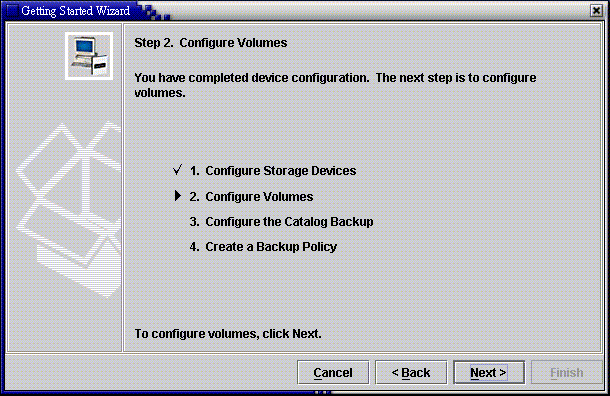The width and height of the screenshot is (610, 396).
Task: Cancel the Getting Started Wizard
Action: pos(333,372)
